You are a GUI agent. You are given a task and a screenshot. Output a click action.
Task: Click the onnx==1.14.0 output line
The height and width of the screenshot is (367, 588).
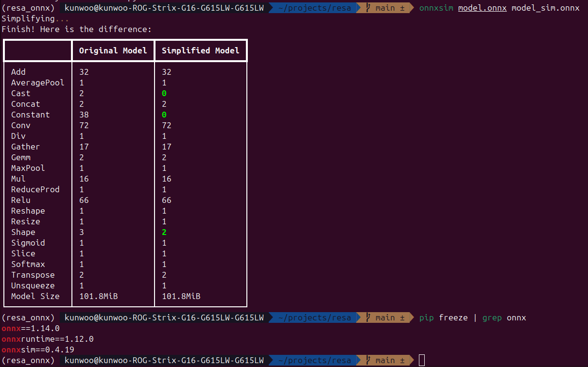click(x=31, y=328)
